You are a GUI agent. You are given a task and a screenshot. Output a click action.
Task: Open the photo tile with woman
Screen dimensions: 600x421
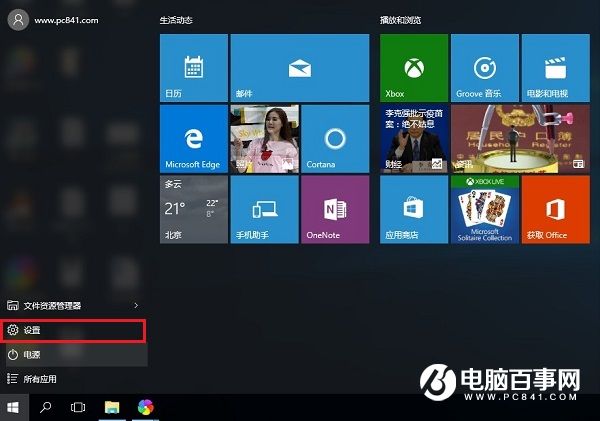[x=264, y=139]
